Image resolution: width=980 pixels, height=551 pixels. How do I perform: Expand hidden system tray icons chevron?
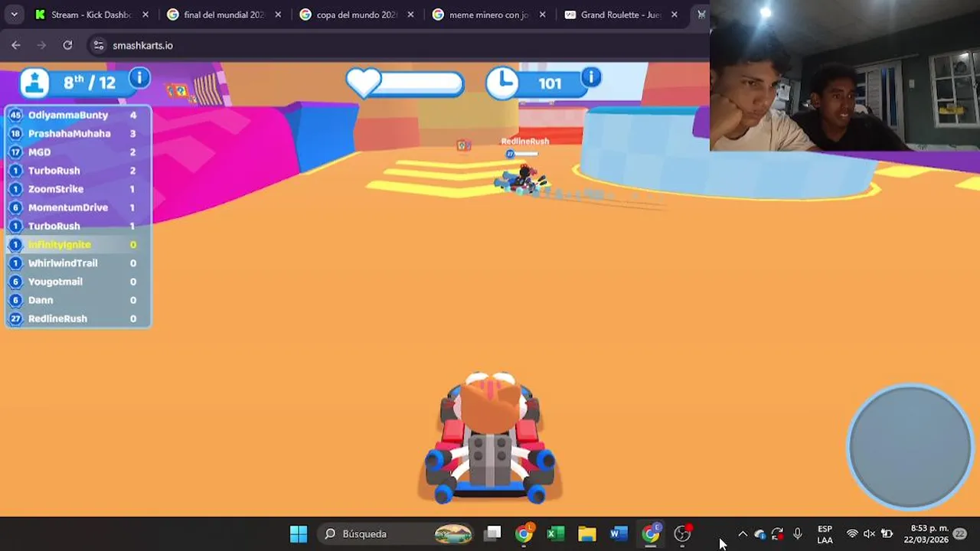[742, 534]
